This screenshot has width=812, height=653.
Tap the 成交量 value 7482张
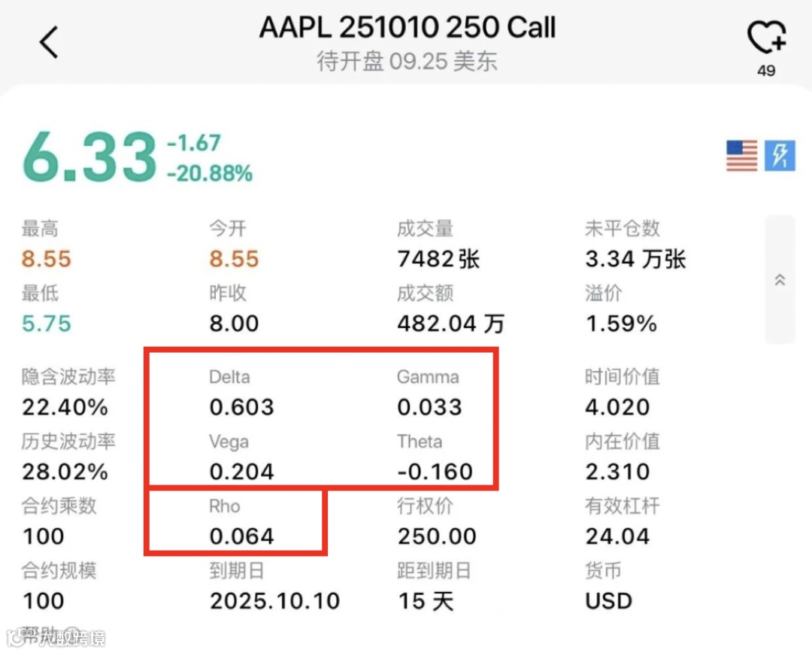click(438, 259)
